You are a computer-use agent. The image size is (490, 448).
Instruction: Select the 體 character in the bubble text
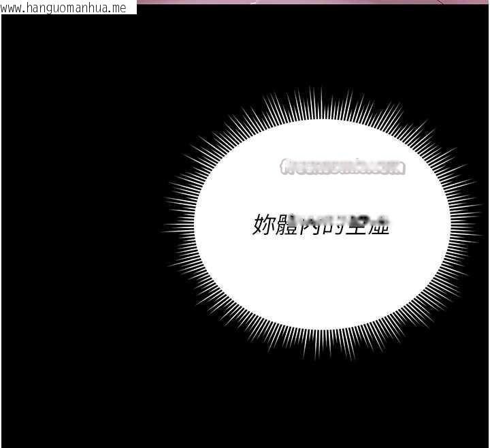click(286, 225)
